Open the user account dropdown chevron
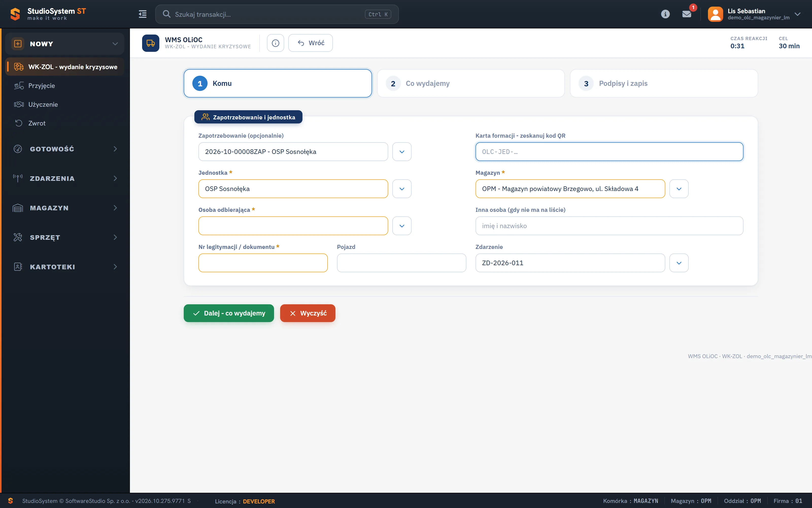 (798, 14)
